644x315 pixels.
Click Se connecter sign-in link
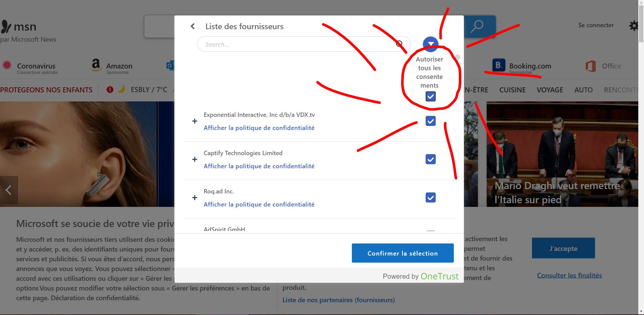click(596, 25)
